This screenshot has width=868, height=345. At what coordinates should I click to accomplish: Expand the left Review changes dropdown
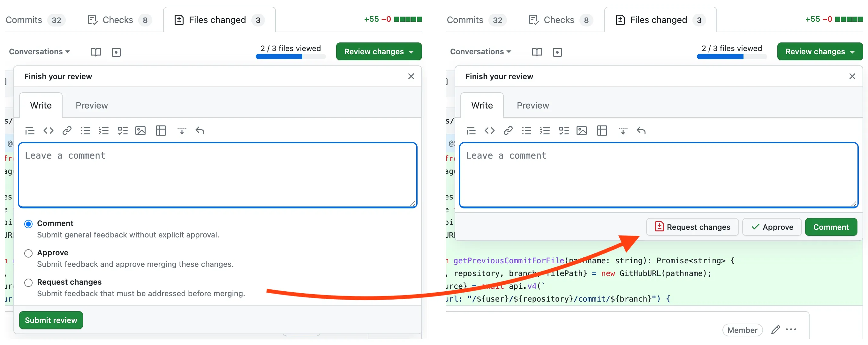click(378, 52)
